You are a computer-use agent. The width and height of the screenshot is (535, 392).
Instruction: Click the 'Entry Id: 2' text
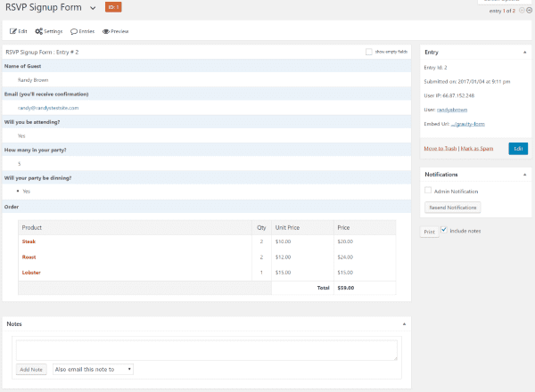click(x=435, y=68)
